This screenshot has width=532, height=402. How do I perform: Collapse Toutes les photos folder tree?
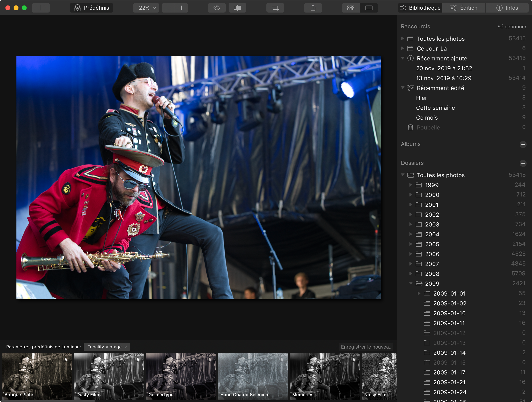[403, 175]
